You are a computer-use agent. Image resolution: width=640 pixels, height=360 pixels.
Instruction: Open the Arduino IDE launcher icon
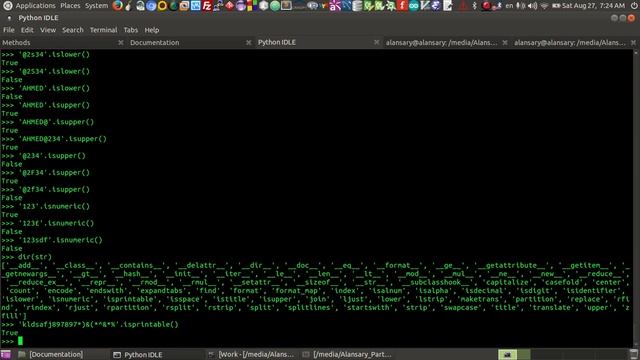[x=413, y=6]
